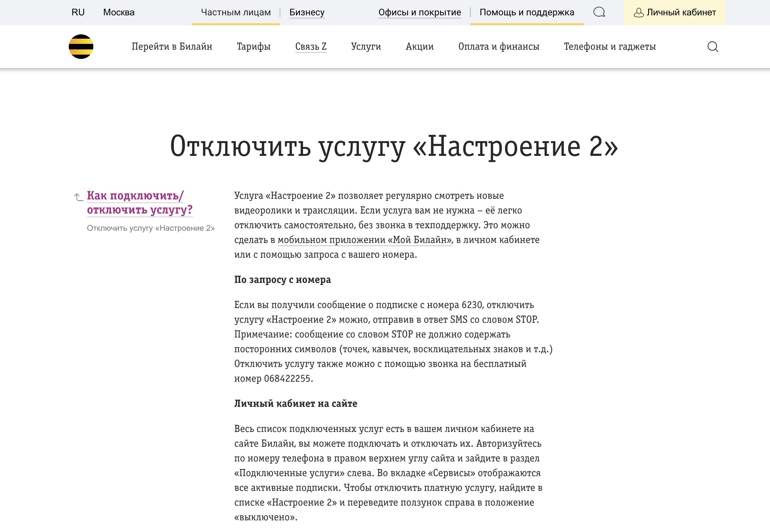Browse the Услуги section
The height and width of the screenshot is (532, 770).
coord(365,46)
